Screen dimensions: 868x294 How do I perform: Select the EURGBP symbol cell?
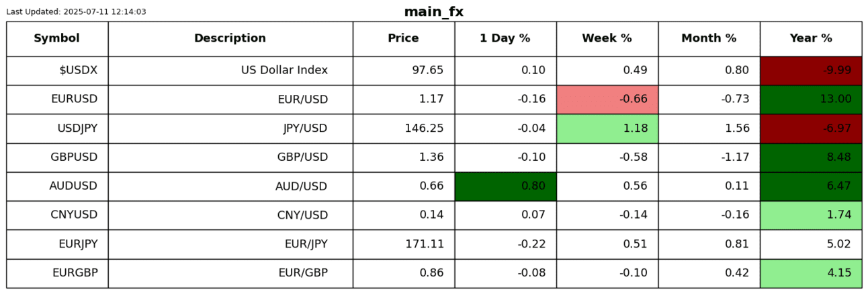point(57,273)
